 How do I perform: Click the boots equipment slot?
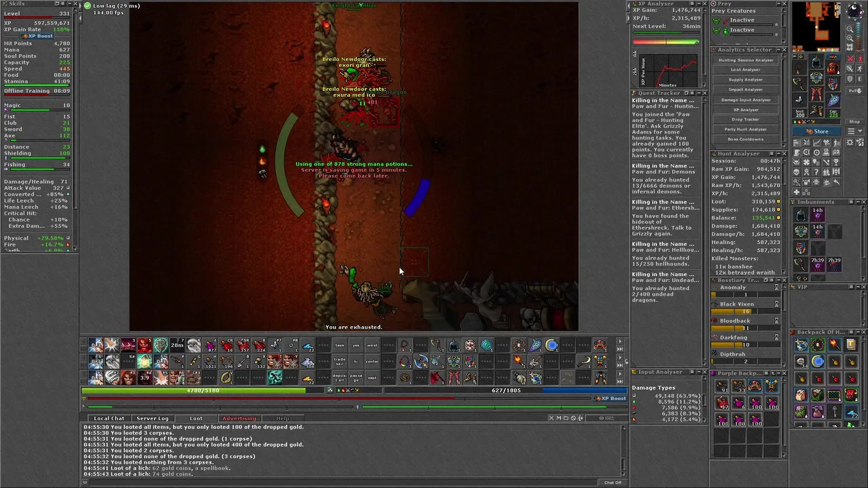(816, 110)
